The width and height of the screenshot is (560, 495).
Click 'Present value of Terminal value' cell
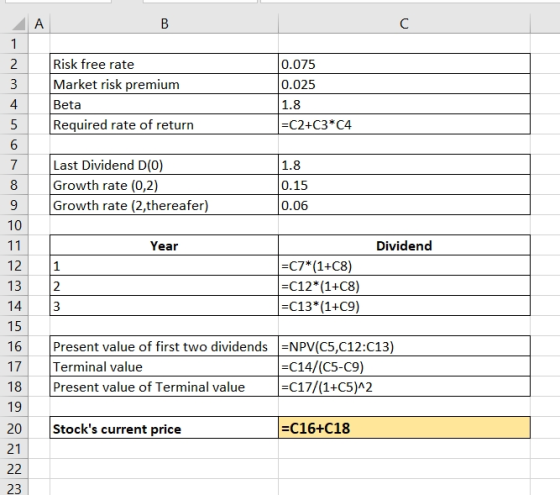point(164,387)
